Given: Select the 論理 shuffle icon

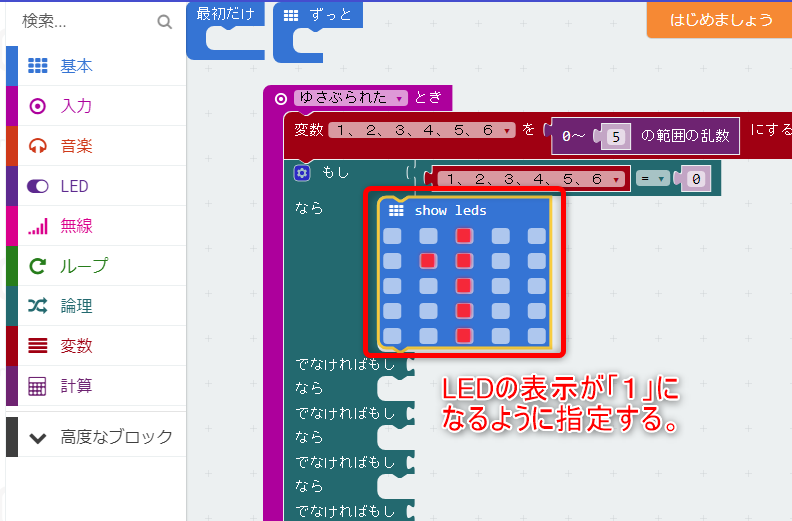Looking at the screenshot, I should click(x=38, y=306).
